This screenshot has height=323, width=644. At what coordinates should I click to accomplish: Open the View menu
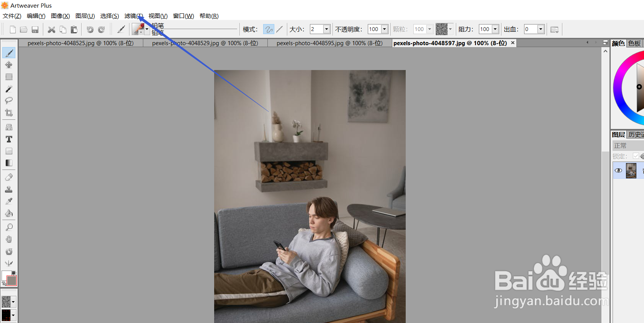pos(158,16)
